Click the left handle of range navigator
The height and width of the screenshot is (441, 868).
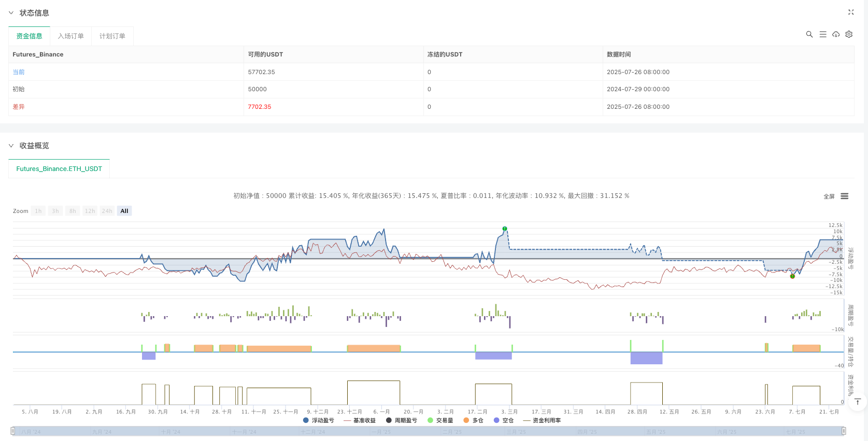tap(13, 431)
